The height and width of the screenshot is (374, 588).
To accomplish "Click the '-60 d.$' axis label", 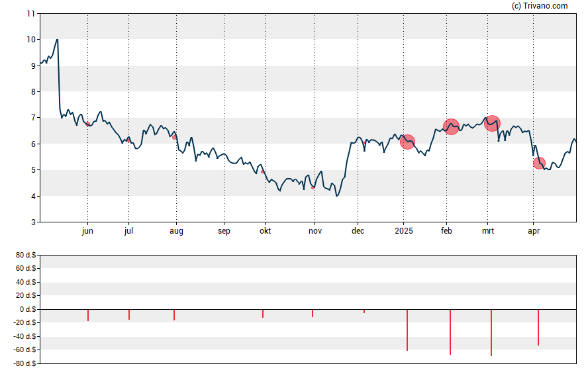I will pos(24,350).
